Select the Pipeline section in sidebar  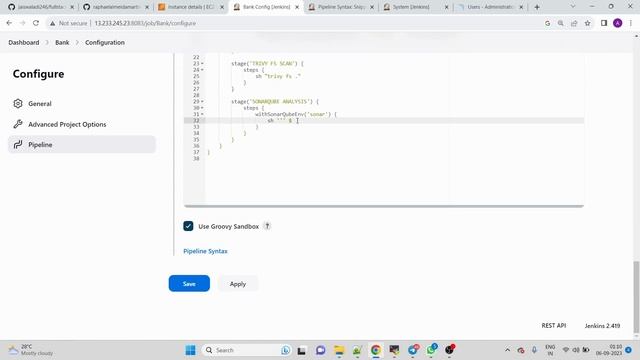coord(82,144)
